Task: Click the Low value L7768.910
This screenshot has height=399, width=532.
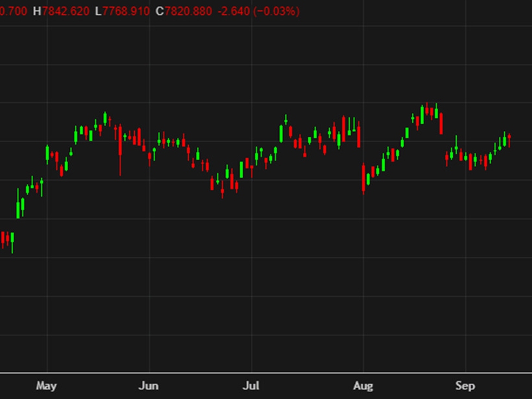Action: 122,11
